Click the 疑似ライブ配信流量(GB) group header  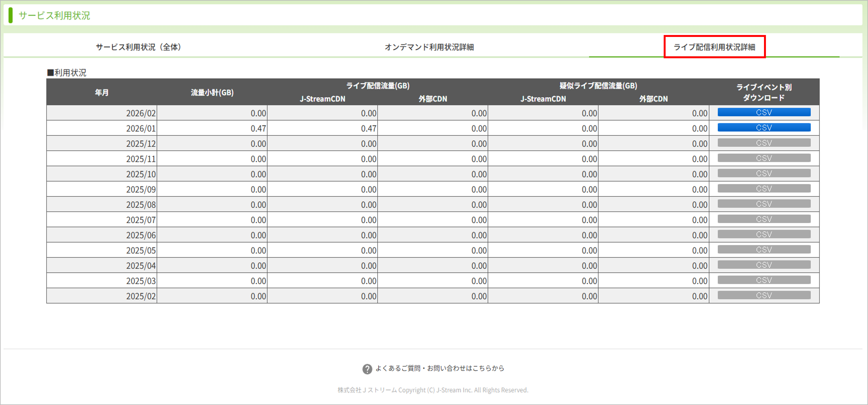coord(598,86)
